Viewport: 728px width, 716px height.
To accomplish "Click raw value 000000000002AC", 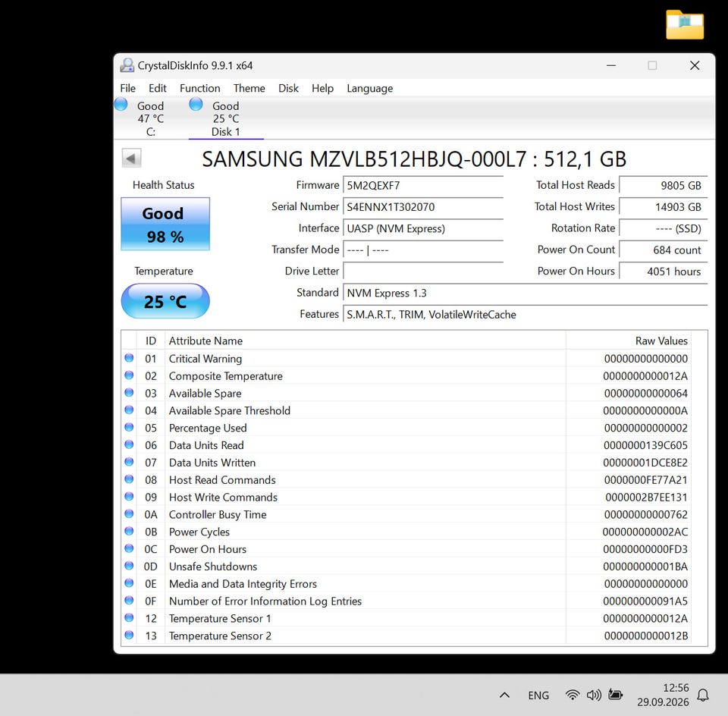I will [645, 532].
